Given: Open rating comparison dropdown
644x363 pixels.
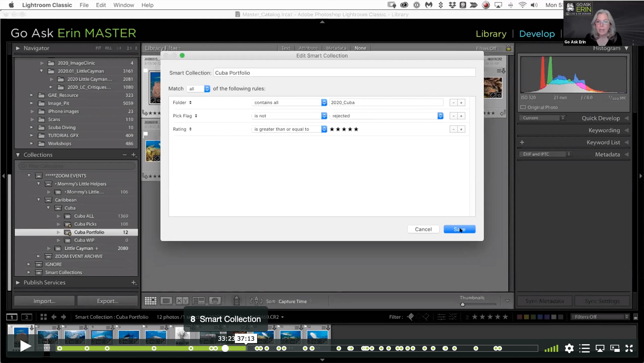Looking at the screenshot, I should [289, 129].
